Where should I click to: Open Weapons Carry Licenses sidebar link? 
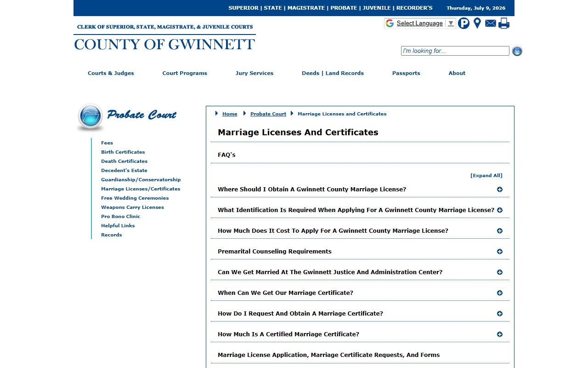click(132, 207)
